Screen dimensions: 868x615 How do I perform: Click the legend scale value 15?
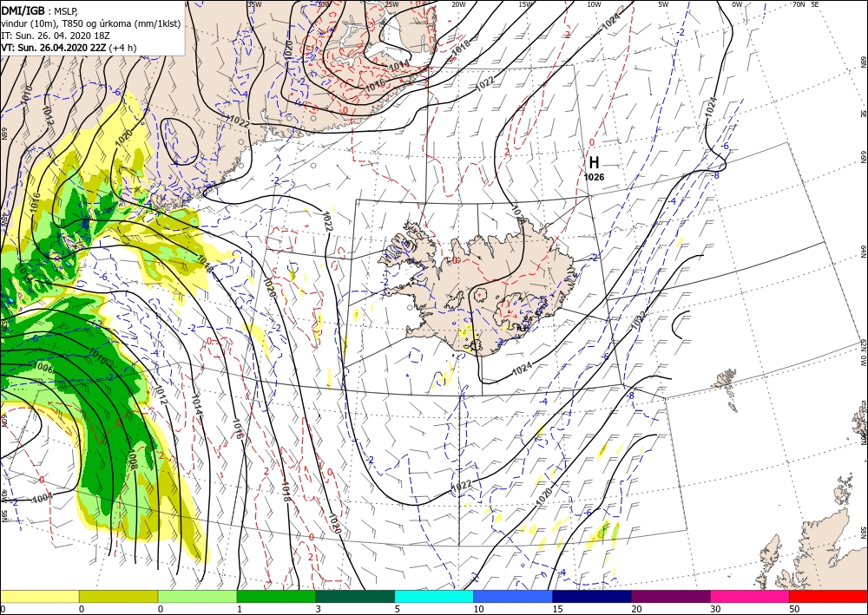coord(557,609)
